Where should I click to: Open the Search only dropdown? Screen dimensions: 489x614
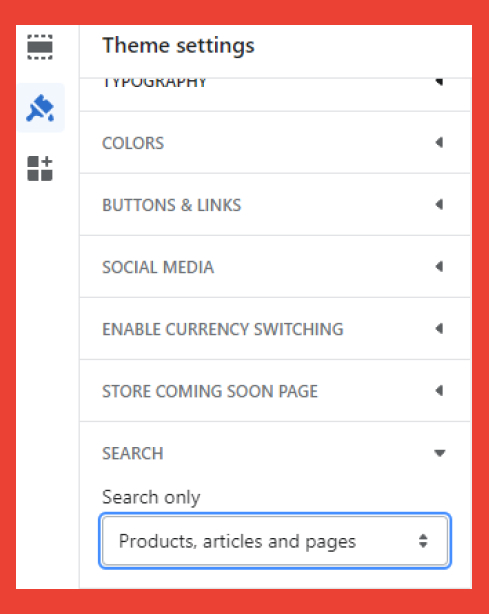(275, 541)
